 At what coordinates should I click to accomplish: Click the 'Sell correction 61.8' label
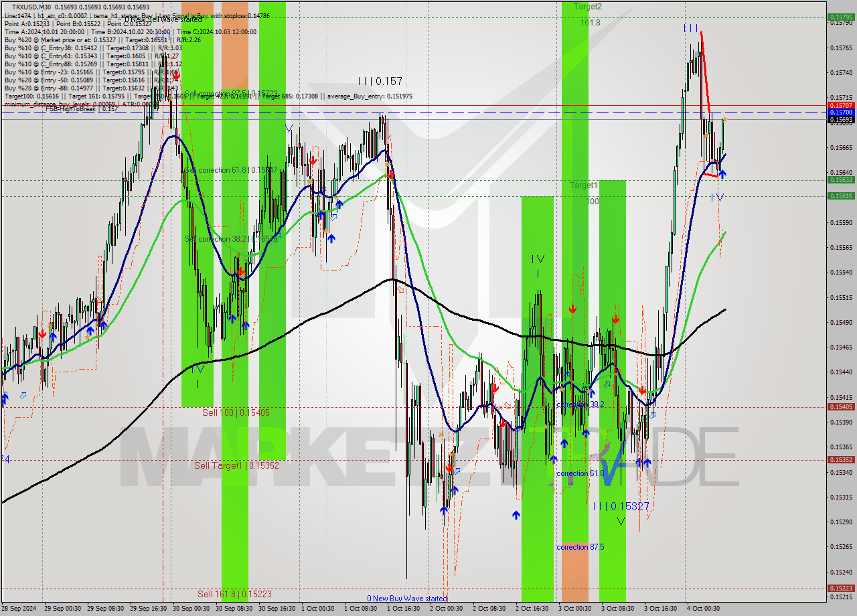231,171
